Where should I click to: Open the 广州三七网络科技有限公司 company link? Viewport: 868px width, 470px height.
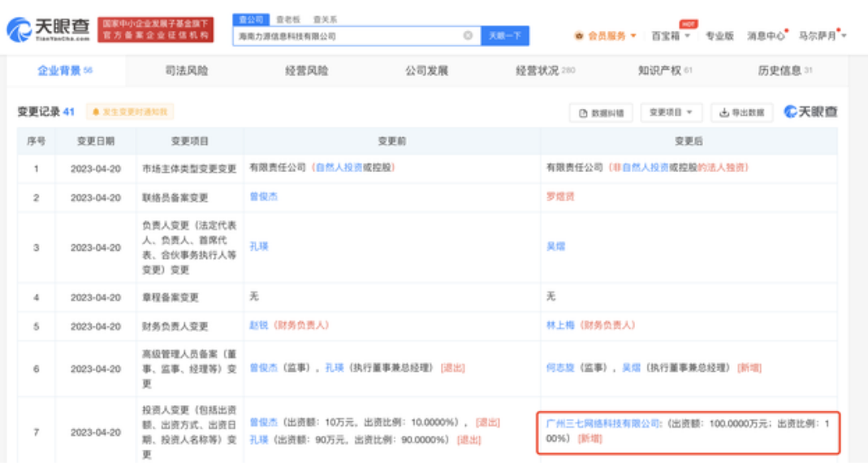pos(600,424)
